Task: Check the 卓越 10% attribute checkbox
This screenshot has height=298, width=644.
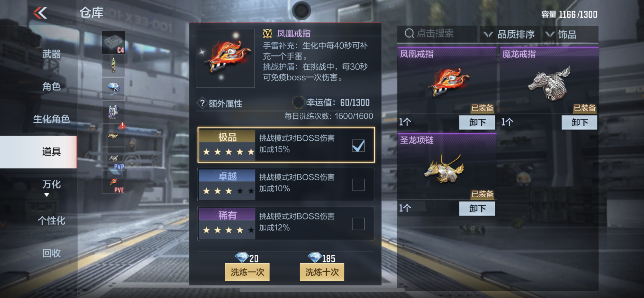Action: [358, 185]
